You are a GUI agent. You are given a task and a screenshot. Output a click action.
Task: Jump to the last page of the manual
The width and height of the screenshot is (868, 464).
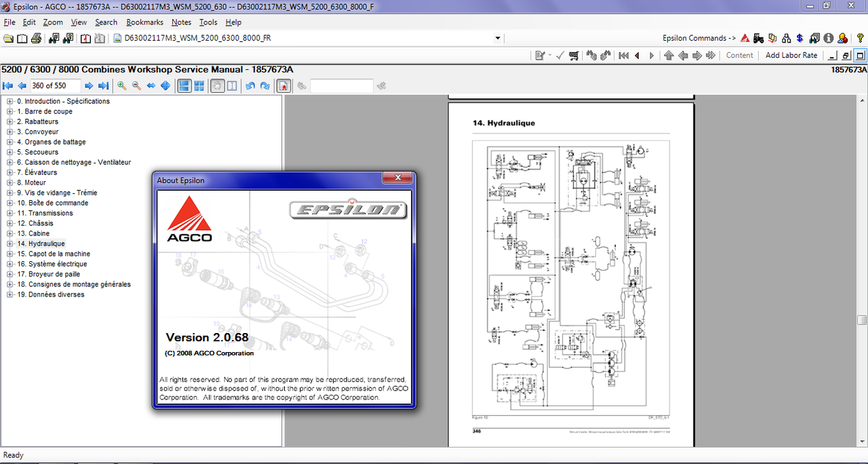click(103, 85)
